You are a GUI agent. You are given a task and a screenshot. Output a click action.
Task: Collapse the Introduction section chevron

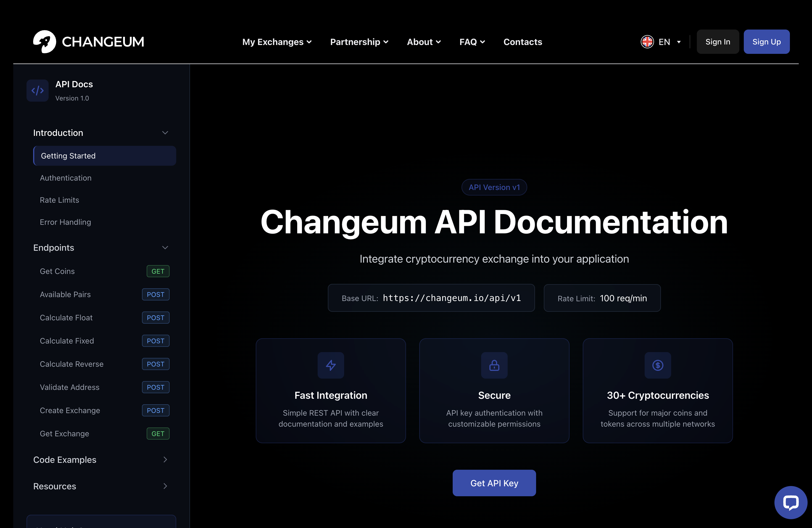(x=165, y=133)
